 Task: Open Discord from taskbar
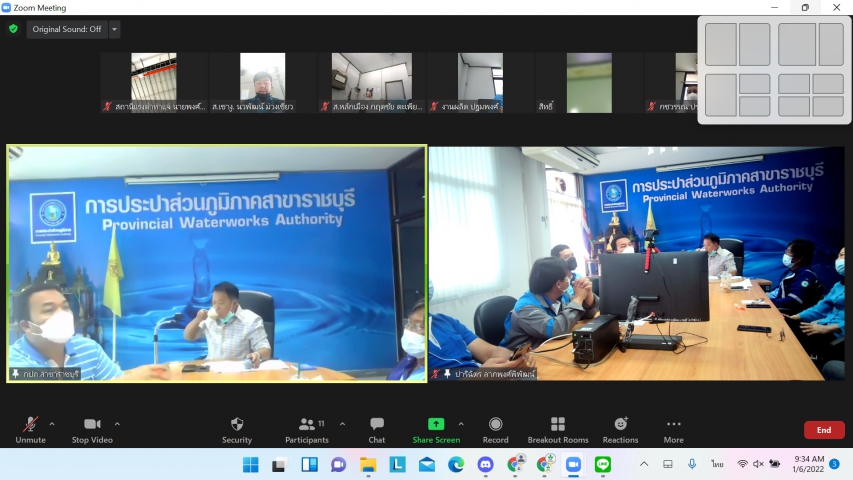coord(485,465)
